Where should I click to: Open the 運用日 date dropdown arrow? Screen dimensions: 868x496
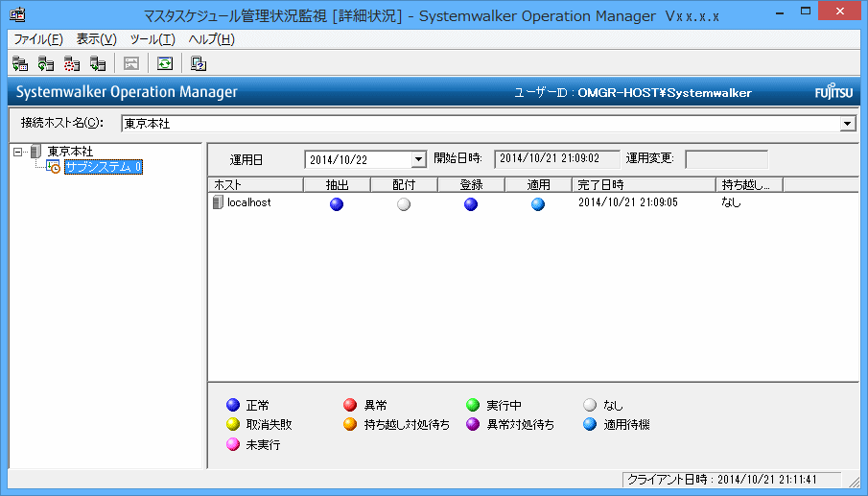pyautogui.click(x=419, y=160)
